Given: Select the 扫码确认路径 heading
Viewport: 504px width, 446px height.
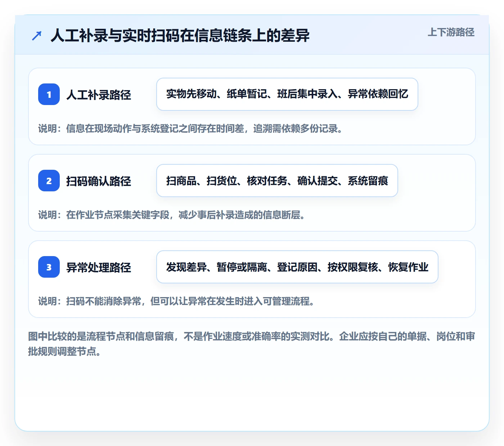Looking at the screenshot, I should coord(99,181).
